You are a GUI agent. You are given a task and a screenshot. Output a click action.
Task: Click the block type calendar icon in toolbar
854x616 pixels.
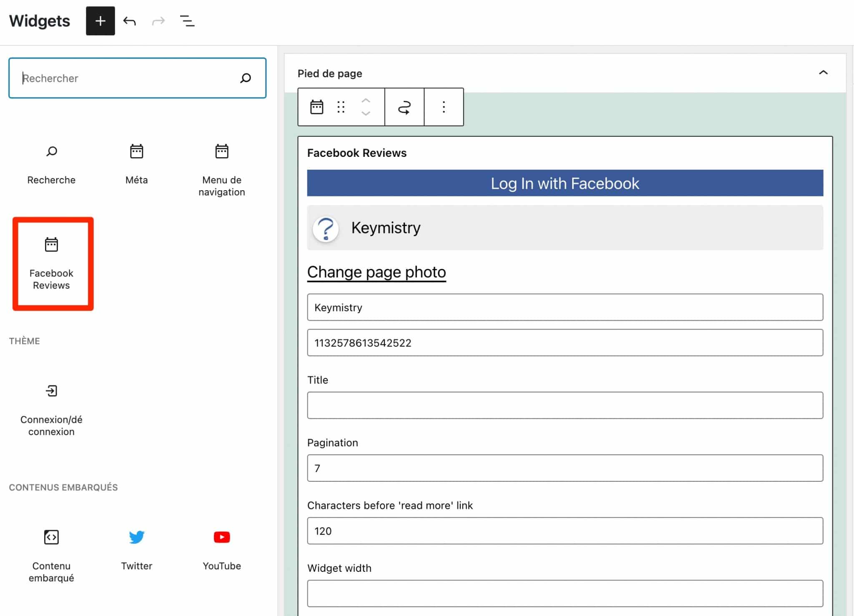pyautogui.click(x=316, y=107)
